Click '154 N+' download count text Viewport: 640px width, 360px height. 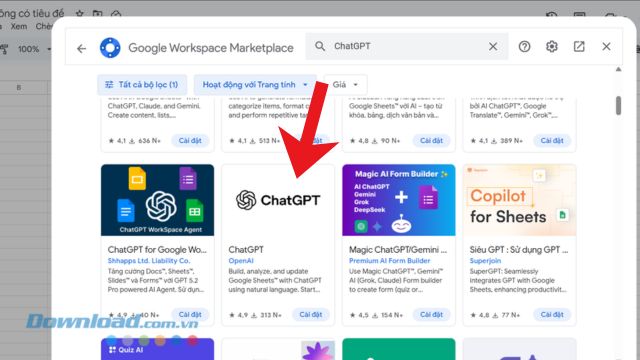393,315
